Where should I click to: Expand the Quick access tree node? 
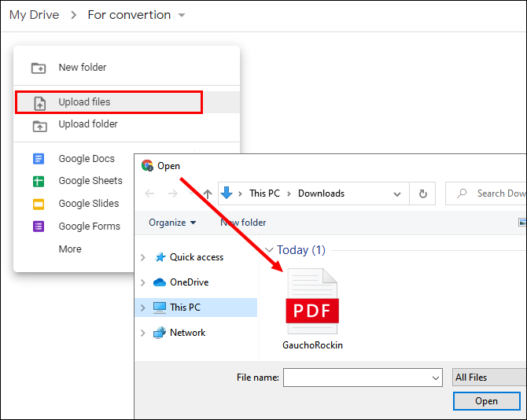pos(143,258)
